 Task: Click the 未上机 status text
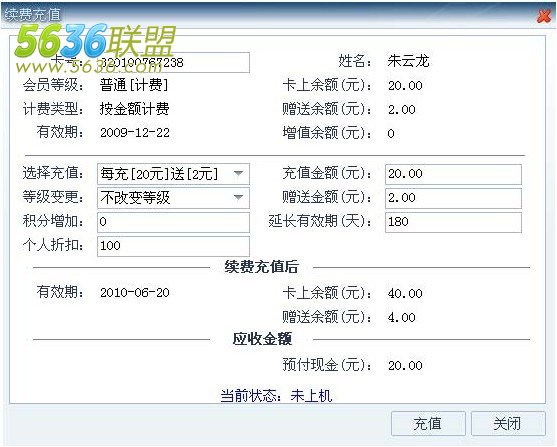pos(311,395)
